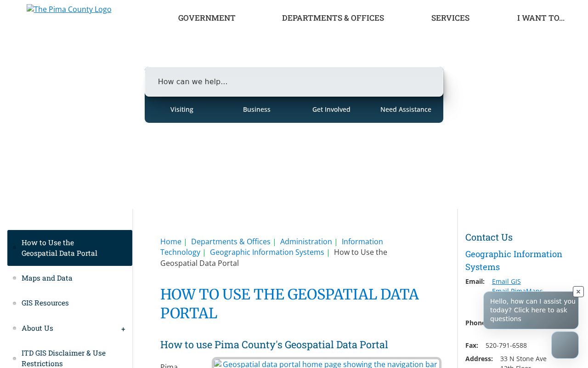This screenshot has width=588, height=368.
Task: Select the Business quick link
Action: 257,109
